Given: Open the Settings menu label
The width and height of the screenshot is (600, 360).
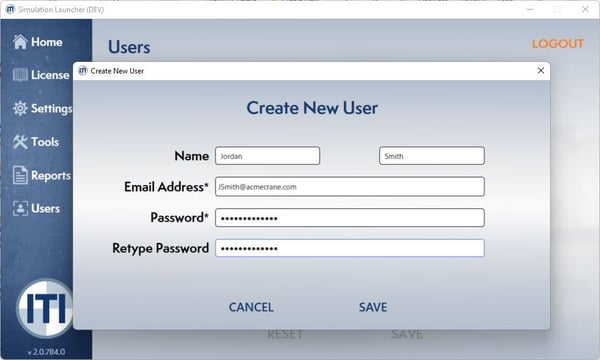Looking at the screenshot, I should (x=52, y=109).
